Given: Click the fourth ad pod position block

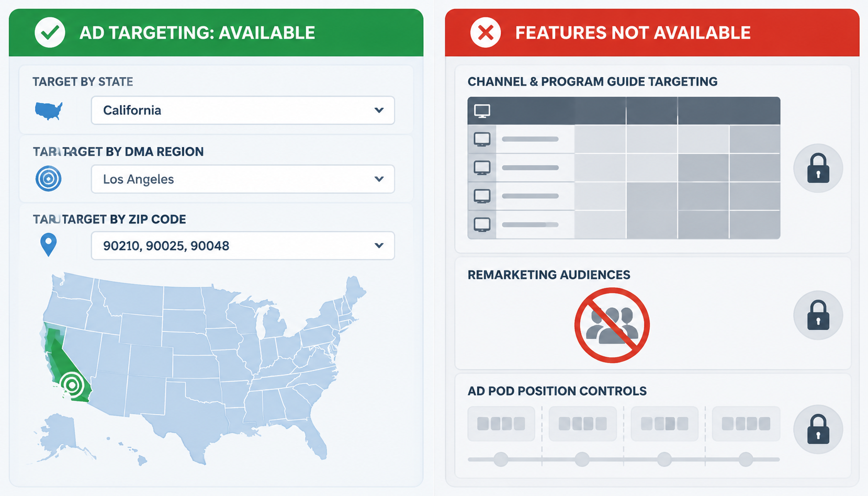Looking at the screenshot, I should (x=746, y=423).
